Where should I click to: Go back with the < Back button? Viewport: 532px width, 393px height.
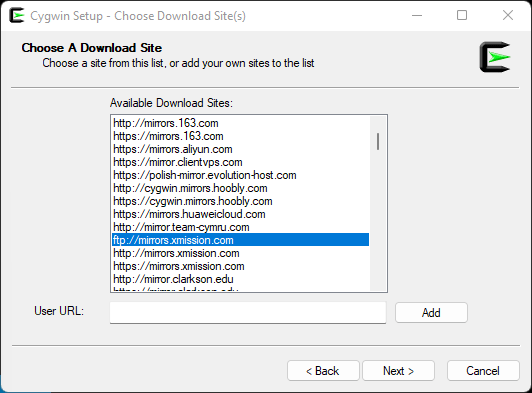(x=323, y=371)
